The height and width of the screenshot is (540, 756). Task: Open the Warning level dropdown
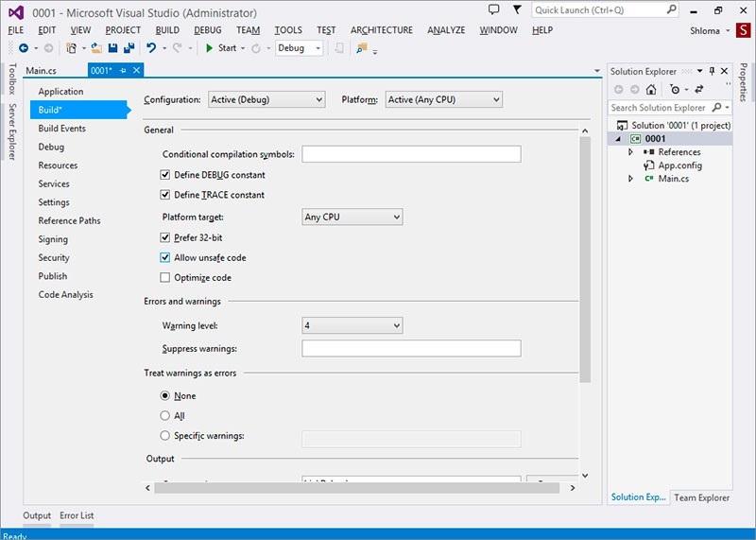pyautogui.click(x=352, y=325)
